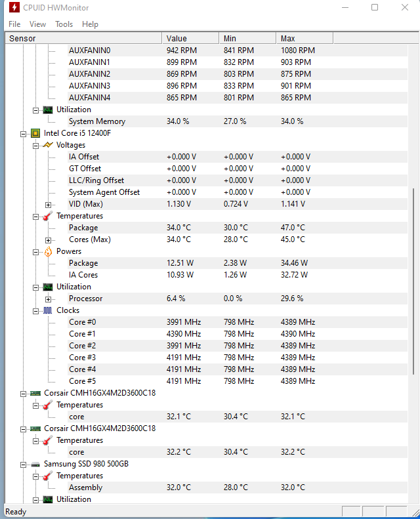This screenshot has height=519, width=420.
Task: Select the GT Offset row
Action: point(238,169)
